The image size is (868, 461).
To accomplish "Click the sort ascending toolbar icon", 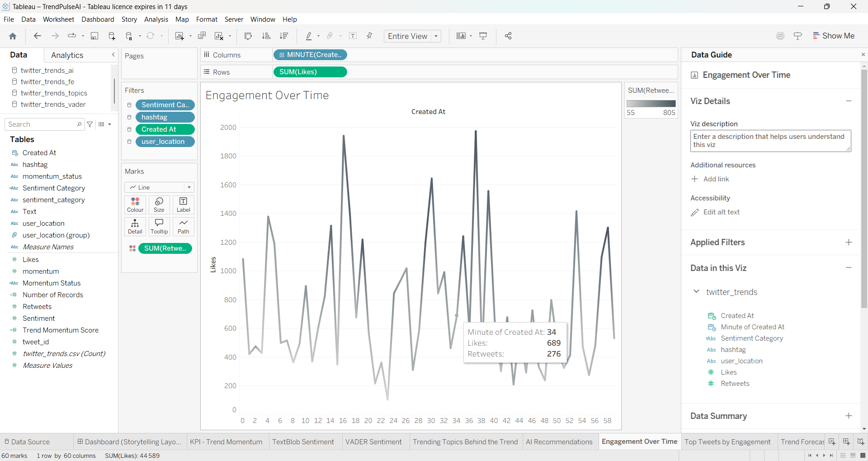I will [x=266, y=36].
